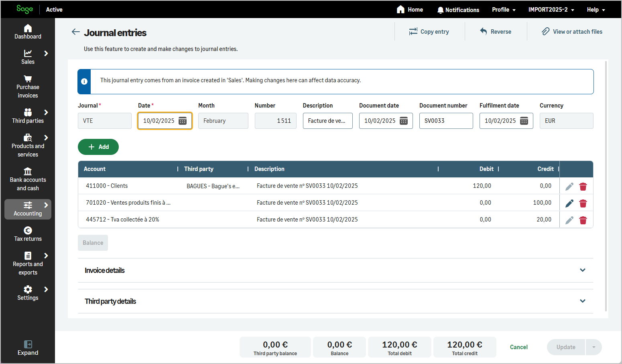Image resolution: width=622 pixels, height=364 pixels.
Task: Open the Sales section in sidebar
Action: point(28,57)
